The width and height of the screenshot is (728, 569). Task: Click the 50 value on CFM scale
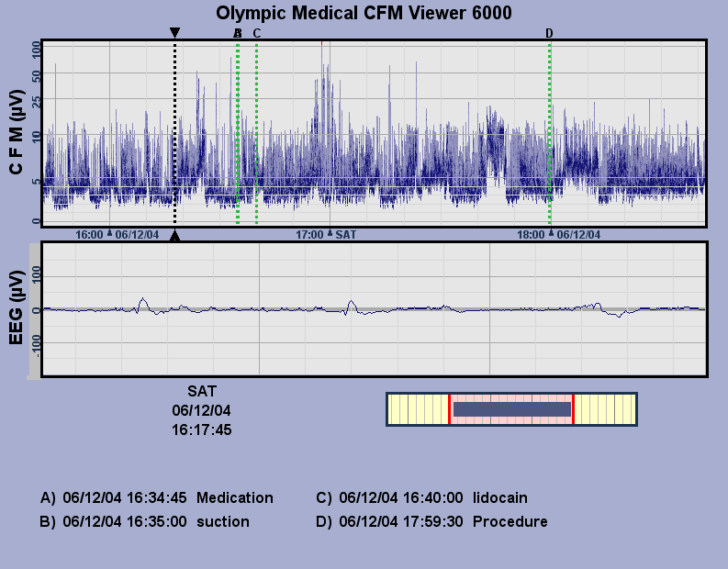click(36, 76)
